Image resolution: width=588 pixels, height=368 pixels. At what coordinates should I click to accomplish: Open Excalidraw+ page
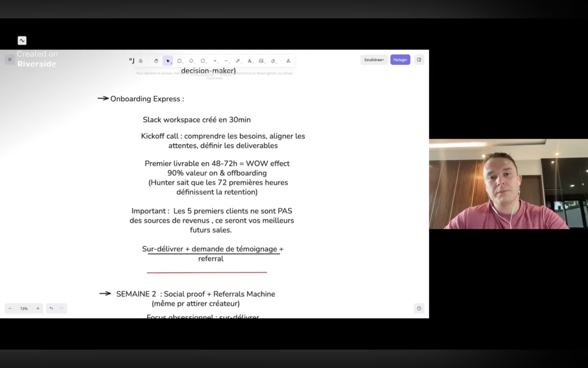374,59
